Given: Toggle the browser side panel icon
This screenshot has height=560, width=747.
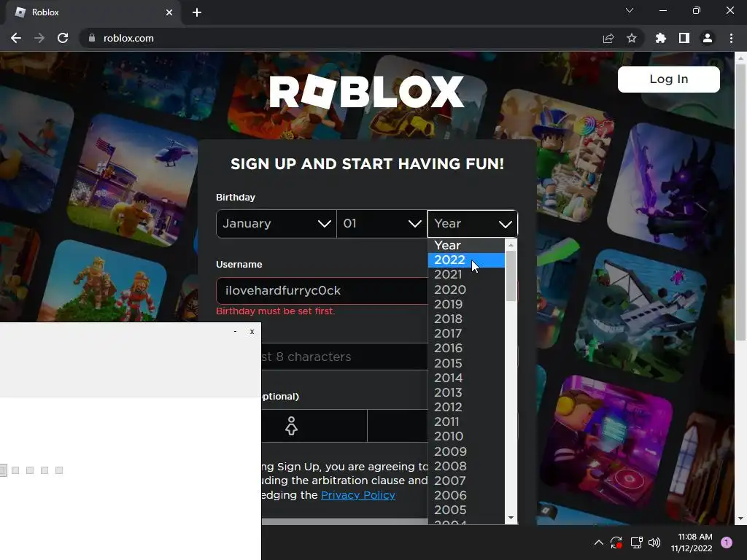Looking at the screenshot, I should tap(684, 38).
